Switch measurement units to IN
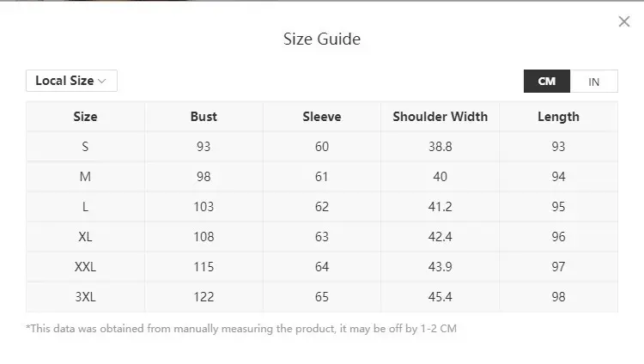644x364 pixels. (x=593, y=82)
